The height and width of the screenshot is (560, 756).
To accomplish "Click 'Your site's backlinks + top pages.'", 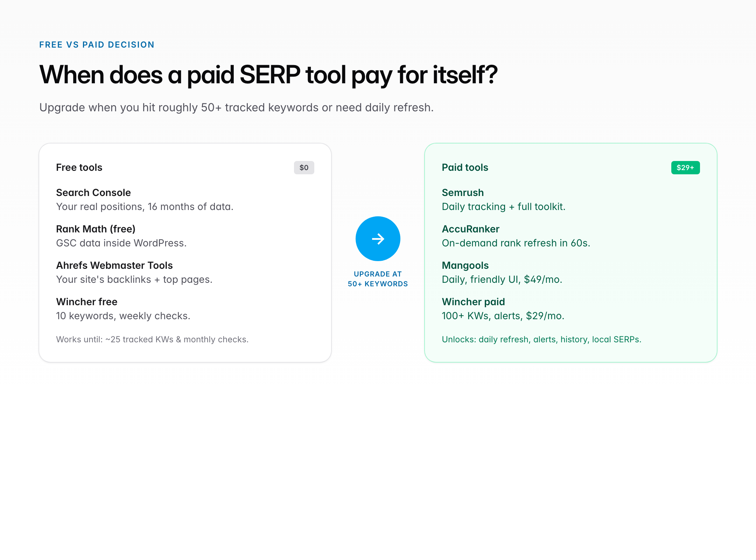I will click(x=134, y=280).
